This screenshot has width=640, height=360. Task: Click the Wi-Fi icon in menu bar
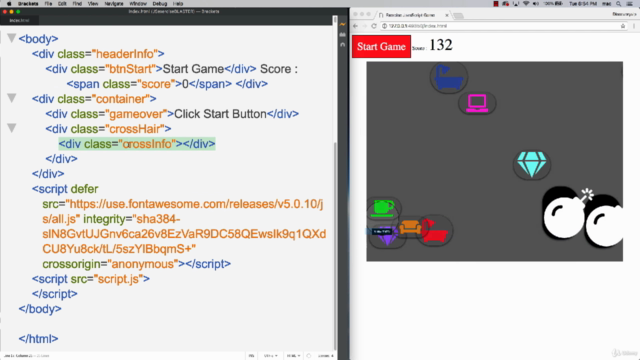point(526,4)
